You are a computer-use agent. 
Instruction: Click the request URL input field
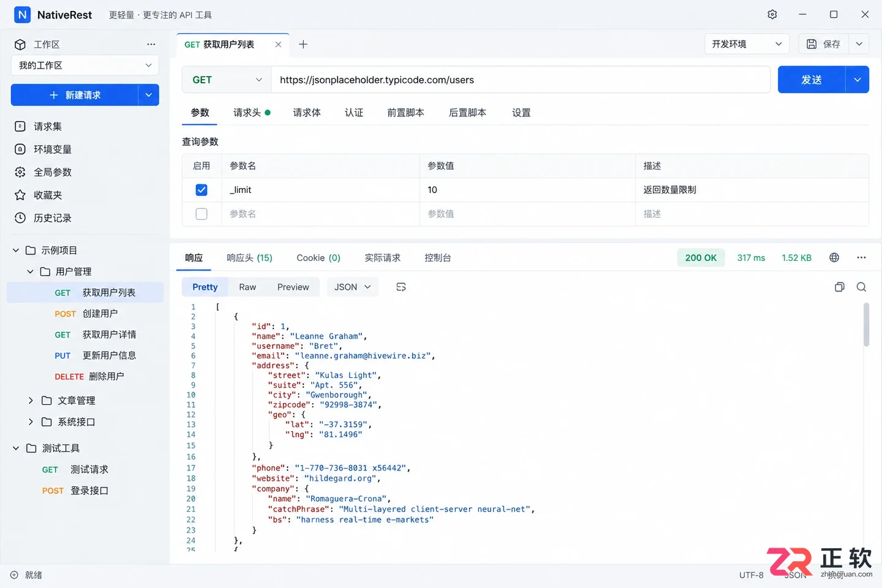(x=521, y=80)
